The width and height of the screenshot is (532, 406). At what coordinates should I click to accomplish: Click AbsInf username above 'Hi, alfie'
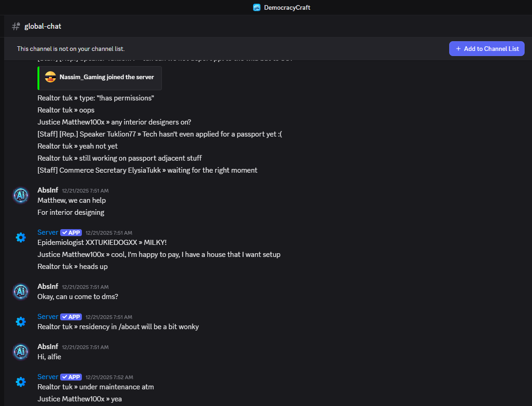[48, 347]
